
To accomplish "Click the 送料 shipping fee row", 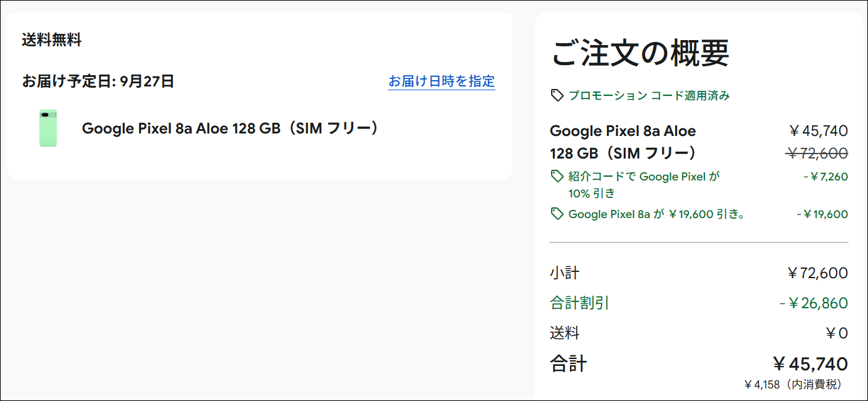I will click(x=699, y=333).
